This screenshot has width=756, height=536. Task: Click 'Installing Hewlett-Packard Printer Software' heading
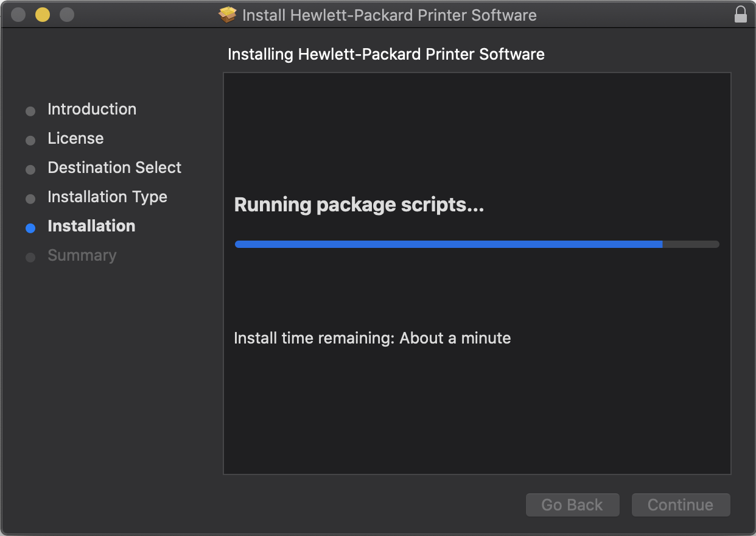click(386, 55)
